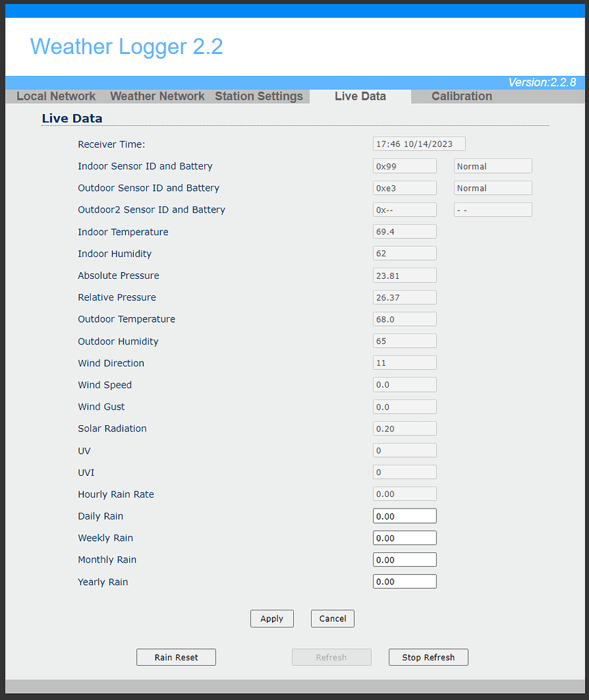Click the Monthly Rain value field
The height and width of the screenshot is (700, 589).
pyautogui.click(x=404, y=559)
